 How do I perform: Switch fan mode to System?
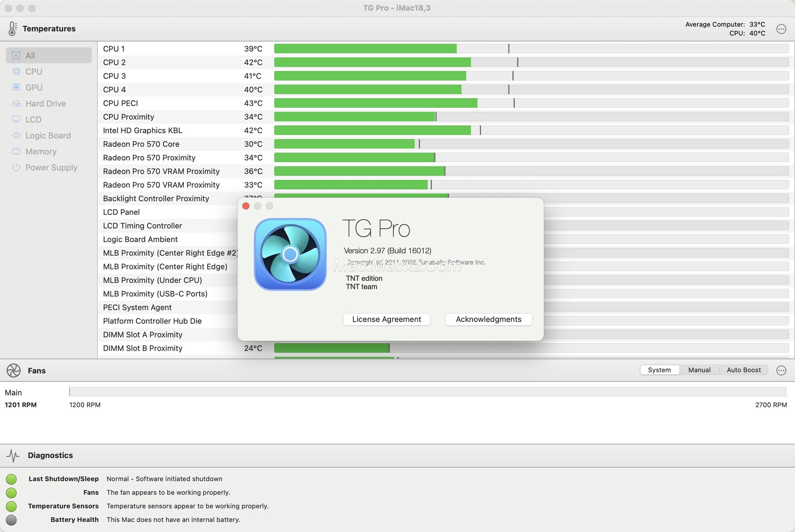pyautogui.click(x=660, y=370)
